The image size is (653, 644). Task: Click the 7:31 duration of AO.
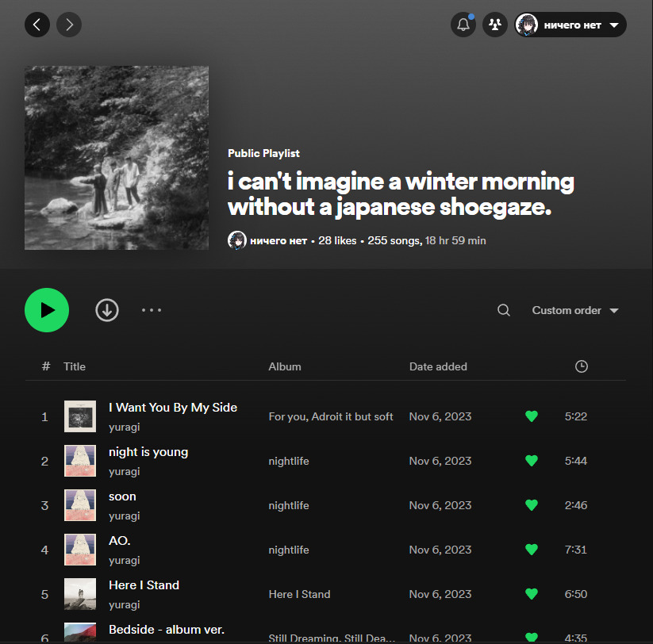tap(575, 550)
